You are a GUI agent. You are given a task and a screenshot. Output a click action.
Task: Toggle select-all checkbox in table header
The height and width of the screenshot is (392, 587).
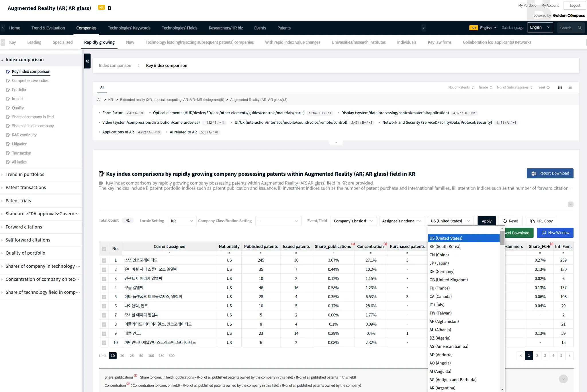tap(104, 249)
